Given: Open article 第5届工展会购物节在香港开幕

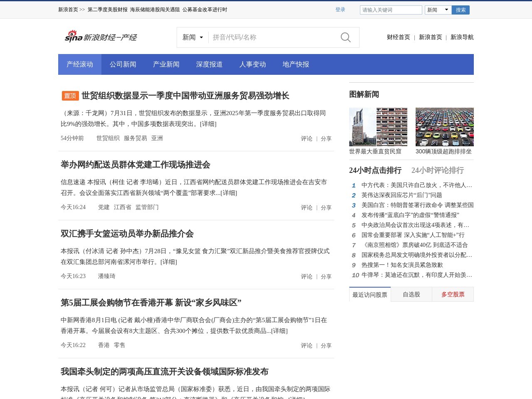Looking at the screenshot, I should (x=151, y=303).
